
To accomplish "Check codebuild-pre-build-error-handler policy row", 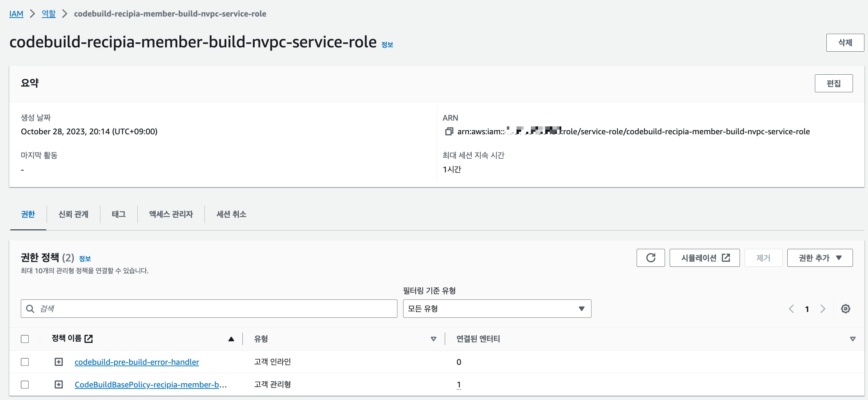I will [x=25, y=362].
